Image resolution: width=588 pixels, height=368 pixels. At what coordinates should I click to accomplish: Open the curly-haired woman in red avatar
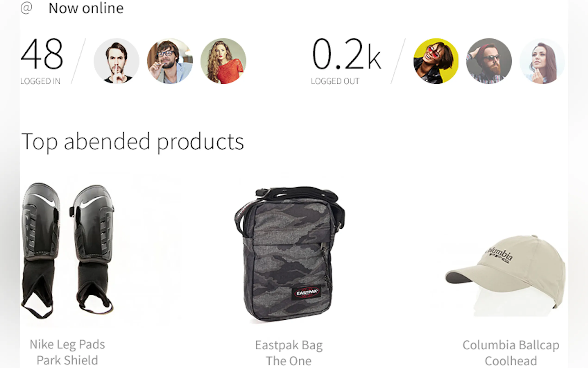(x=223, y=61)
